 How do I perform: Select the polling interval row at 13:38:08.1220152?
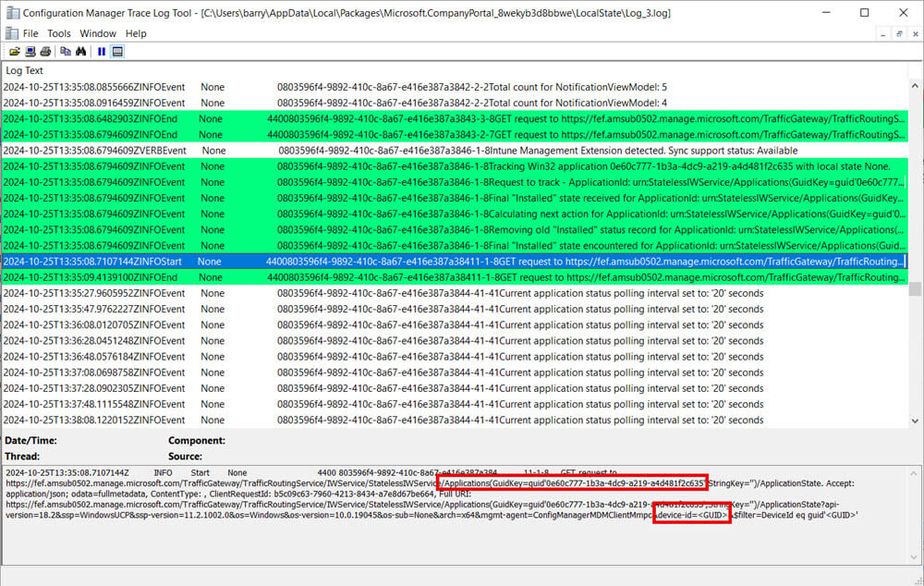(455, 421)
